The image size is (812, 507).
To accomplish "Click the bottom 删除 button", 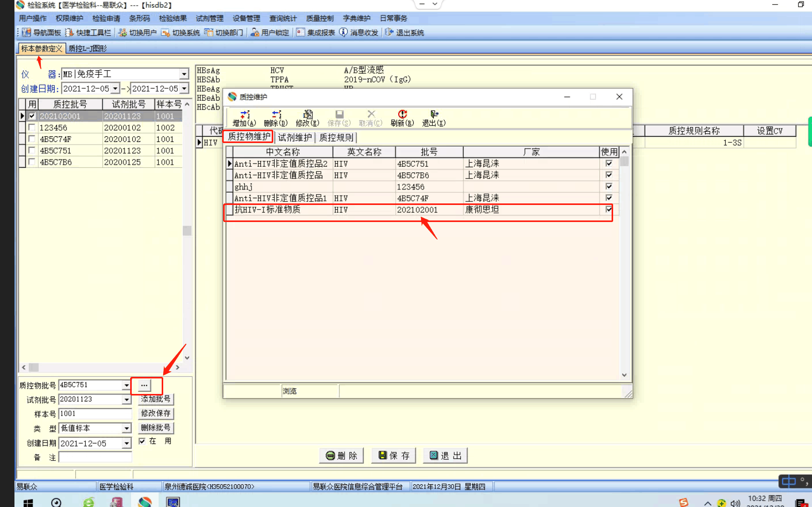I will pyautogui.click(x=342, y=456).
